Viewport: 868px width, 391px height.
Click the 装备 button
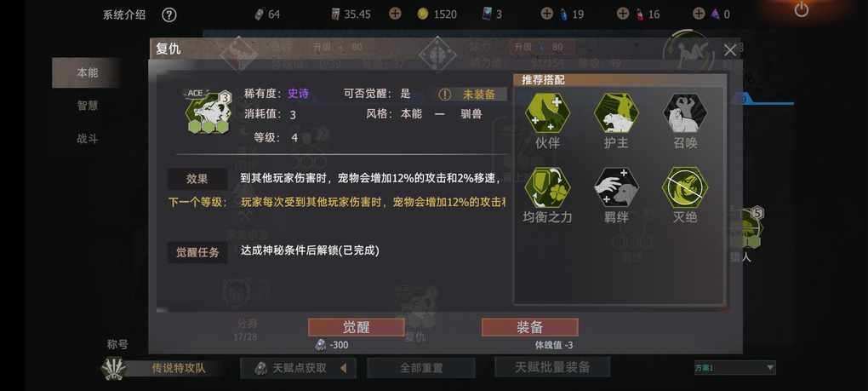tap(530, 327)
